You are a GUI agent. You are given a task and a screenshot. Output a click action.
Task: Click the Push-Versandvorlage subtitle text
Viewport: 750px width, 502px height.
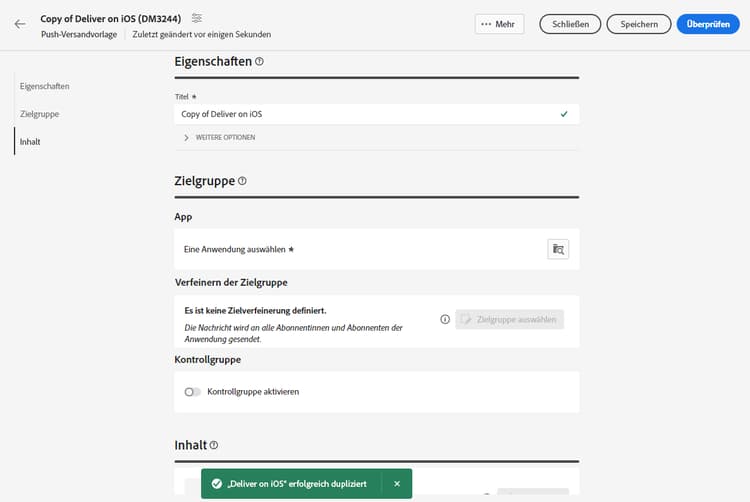(x=79, y=34)
